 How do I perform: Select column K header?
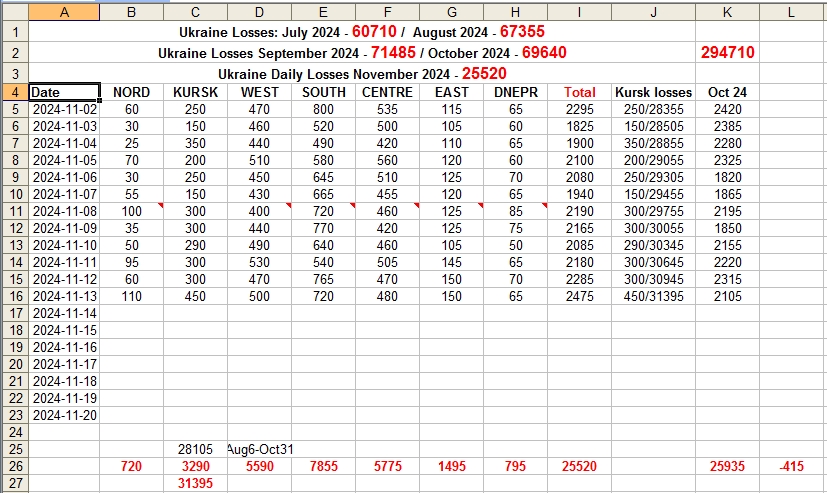pyautogui.click(x=727, y=13)
